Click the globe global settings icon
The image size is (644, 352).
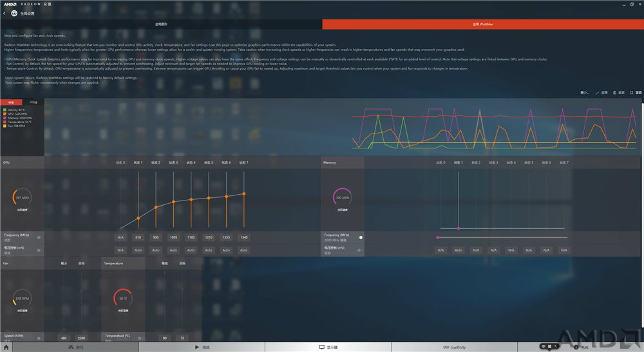[14, 13]
